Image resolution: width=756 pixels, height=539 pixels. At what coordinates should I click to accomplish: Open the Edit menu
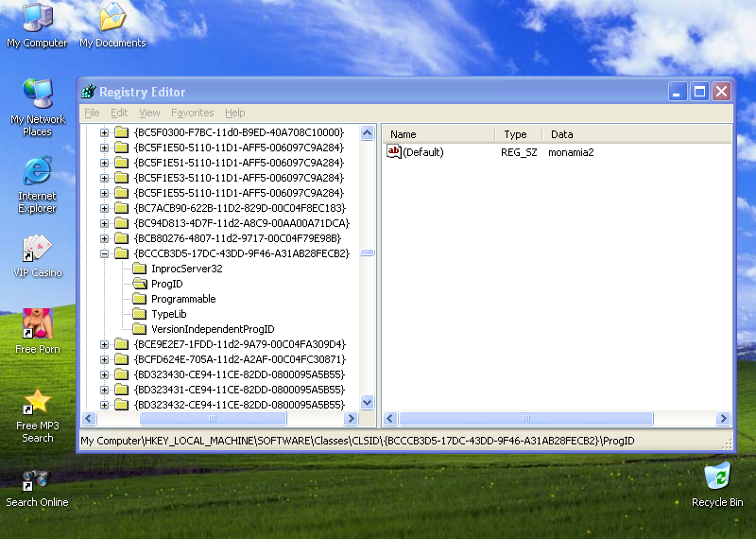pos(119,113)
